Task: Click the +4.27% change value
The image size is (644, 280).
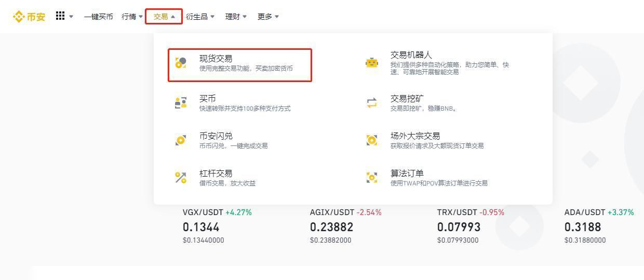Action: coord(238,212)
